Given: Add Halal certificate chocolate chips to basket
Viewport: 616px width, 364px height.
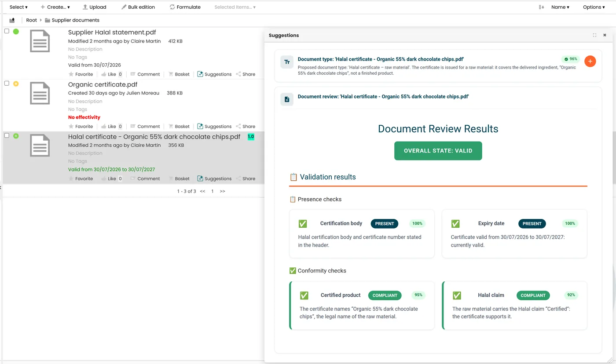Looking at the screenshot, I should 179,179.
